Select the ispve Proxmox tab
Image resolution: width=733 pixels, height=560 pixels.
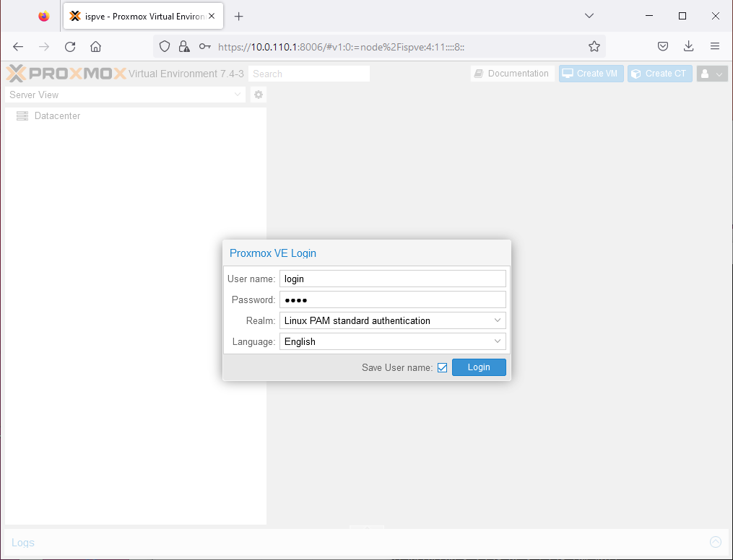[143, 17]
